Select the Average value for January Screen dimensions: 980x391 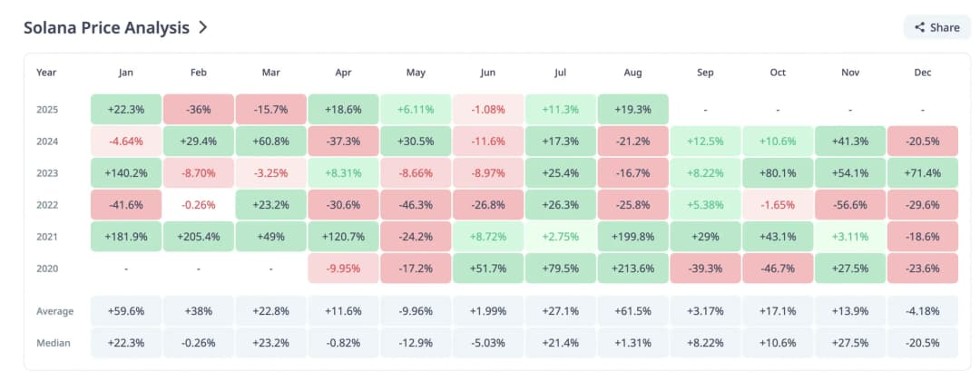125,311
